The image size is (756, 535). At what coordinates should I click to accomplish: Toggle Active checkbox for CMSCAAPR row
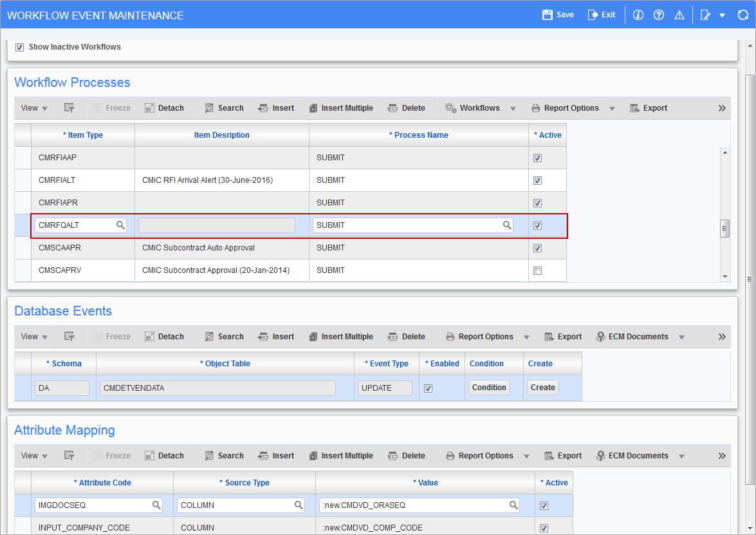(538, 248)
